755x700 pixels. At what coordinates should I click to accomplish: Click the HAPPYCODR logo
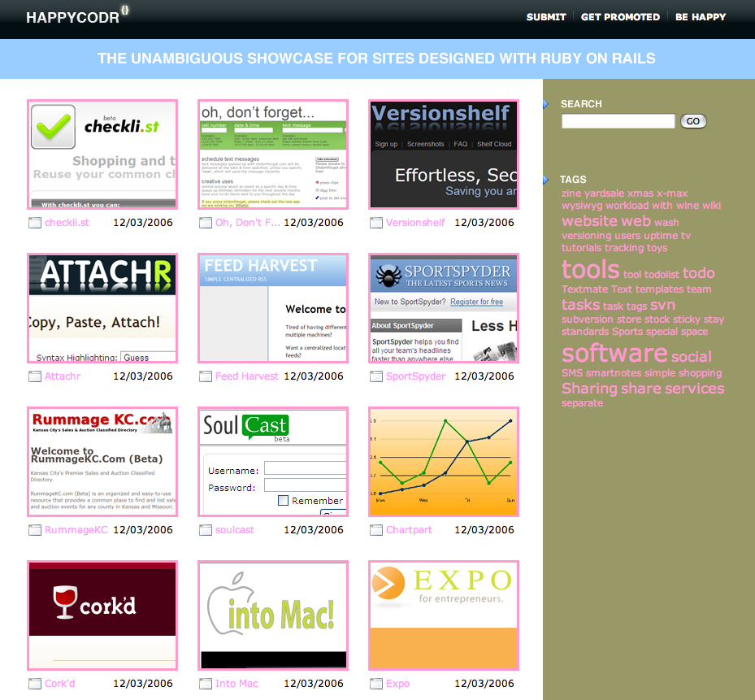(77, 16)
